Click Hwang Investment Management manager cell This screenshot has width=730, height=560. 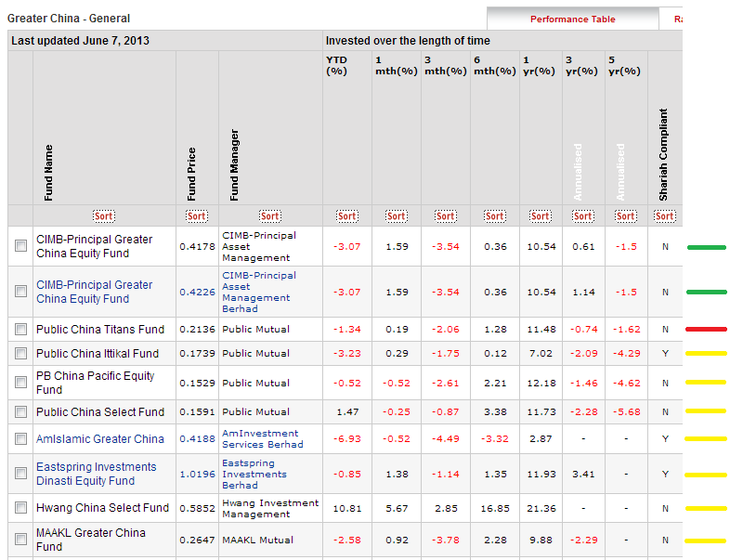click(x=270, y=508)
